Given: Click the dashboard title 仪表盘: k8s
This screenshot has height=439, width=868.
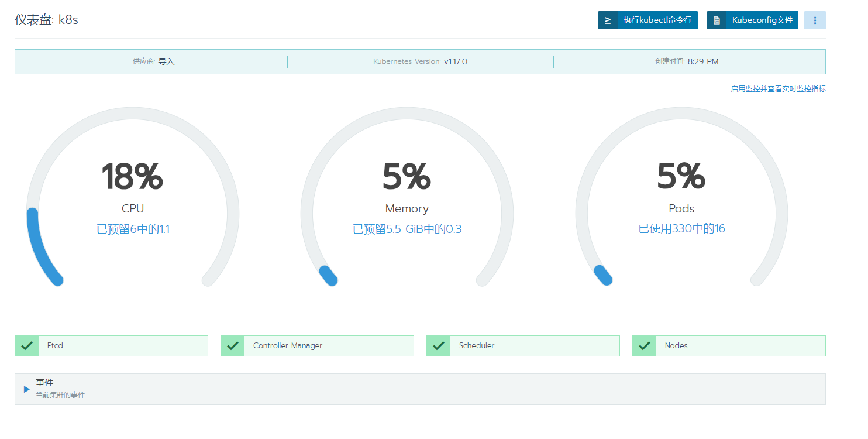Looking at the screenshot, I should click(46, 20).
